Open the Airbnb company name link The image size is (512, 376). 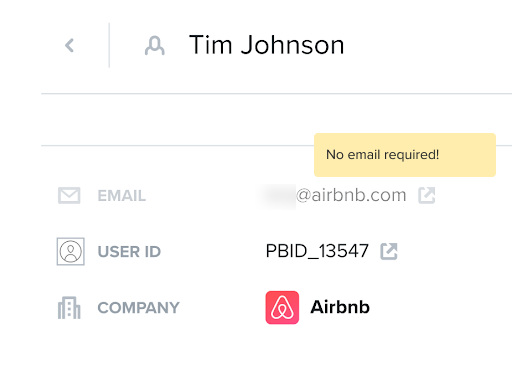[340, 307]
